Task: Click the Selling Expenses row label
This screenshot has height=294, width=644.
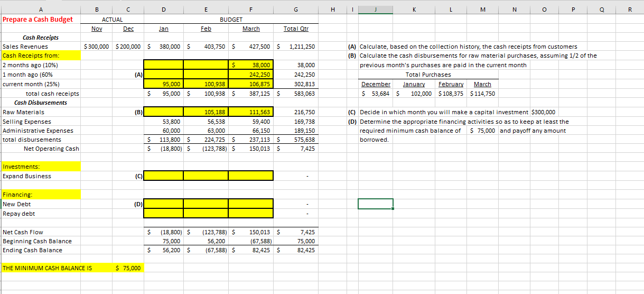Action: click(x=27, y=122)
